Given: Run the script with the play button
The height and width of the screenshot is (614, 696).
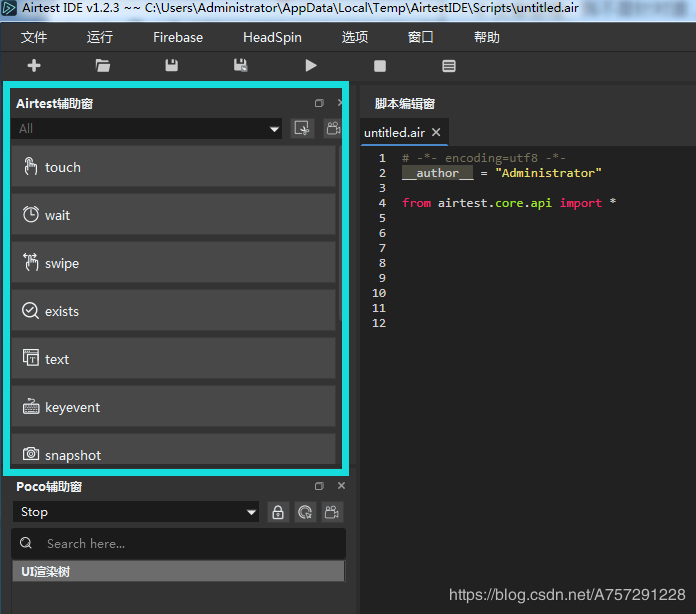Looking at the screenshot, I should pyautogui.click(x=311, y=66).
